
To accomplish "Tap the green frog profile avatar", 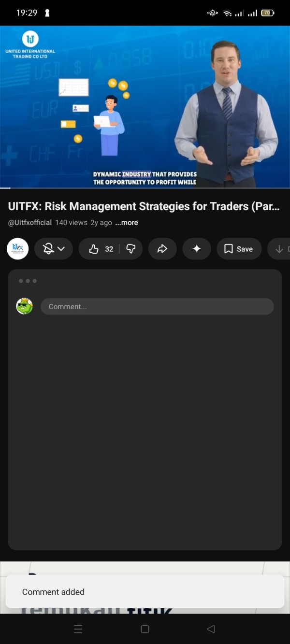I will click(25, 306).
